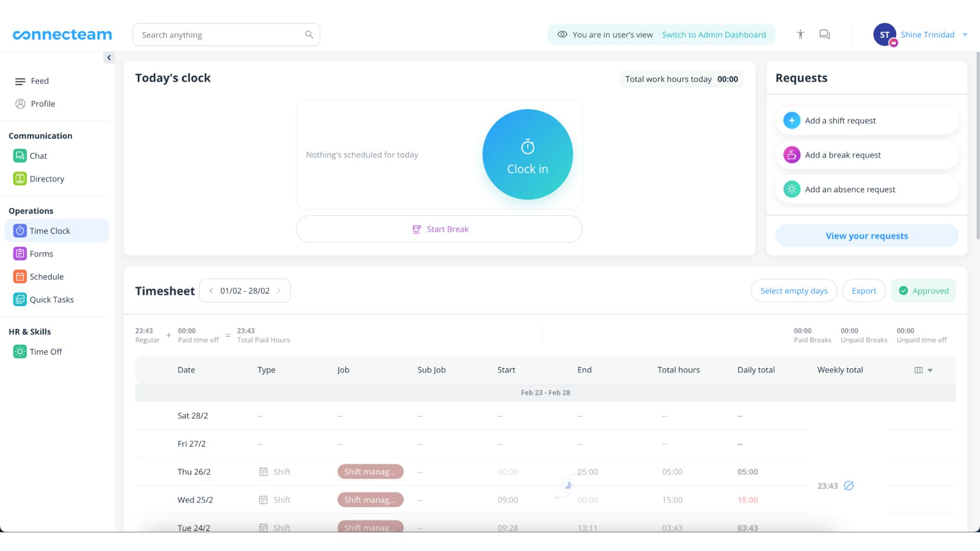Click the Search anything field
Viewport: 980px width, 551px height.
coord(226,35)
